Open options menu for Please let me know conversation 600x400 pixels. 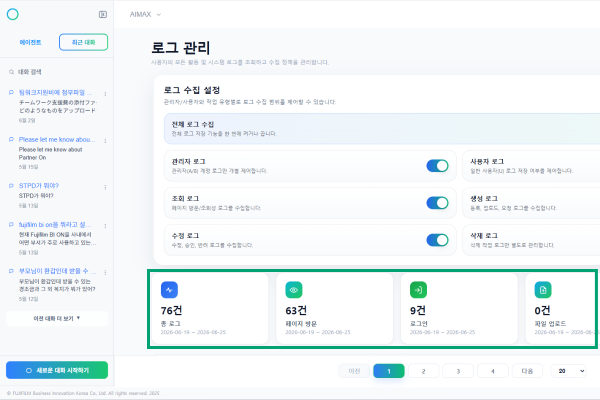tap(105, 141)
